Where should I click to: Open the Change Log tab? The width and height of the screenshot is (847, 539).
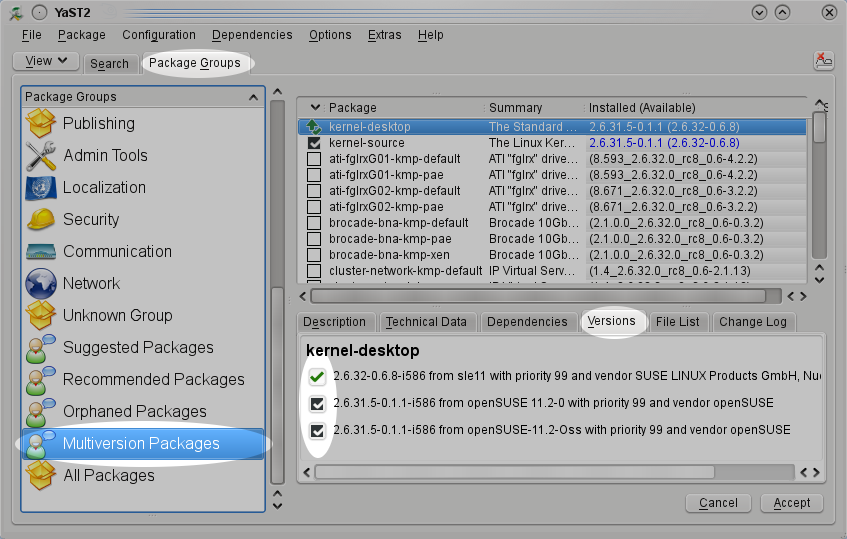point(753,322)
